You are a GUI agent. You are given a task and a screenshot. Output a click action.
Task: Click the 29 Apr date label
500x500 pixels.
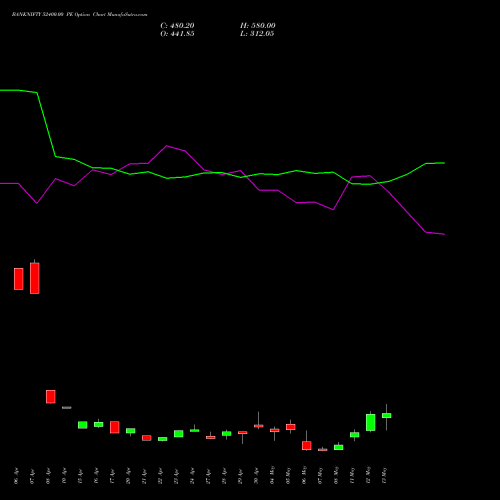[x=241, y=476]
